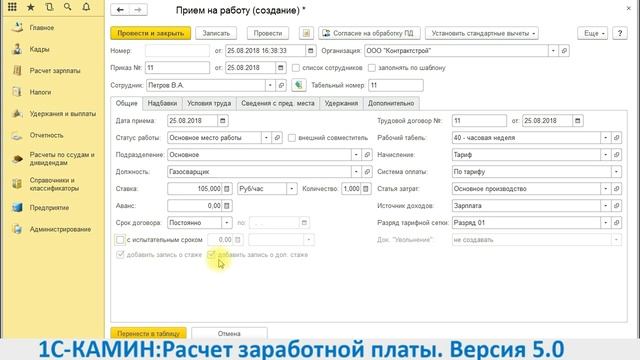Open Расчет зарплаты section in sidebar
Viewport: 640px width, 360px height.
tap(55, 71)
